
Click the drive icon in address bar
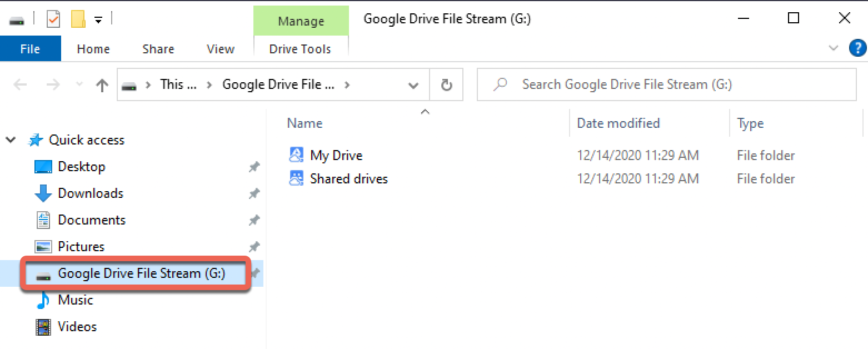(x=129, y=86)
